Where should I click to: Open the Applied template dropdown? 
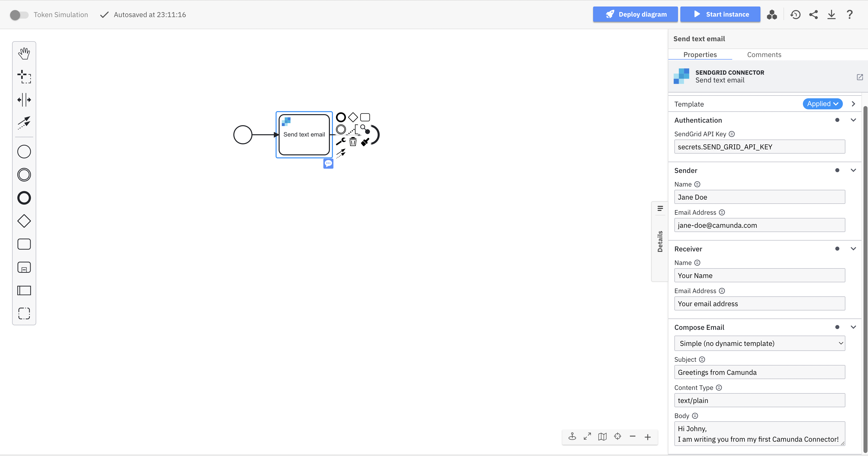coord(823,104)
